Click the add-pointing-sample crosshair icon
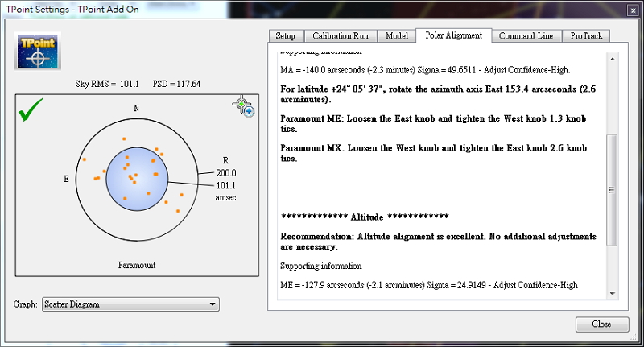The image size is (644, 347). pos(244,107)
